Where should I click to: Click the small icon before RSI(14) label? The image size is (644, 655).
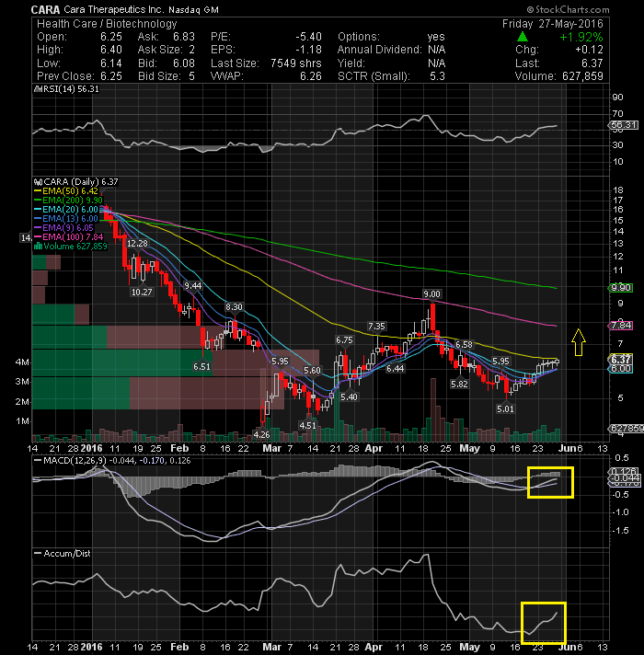pos(38,89)
